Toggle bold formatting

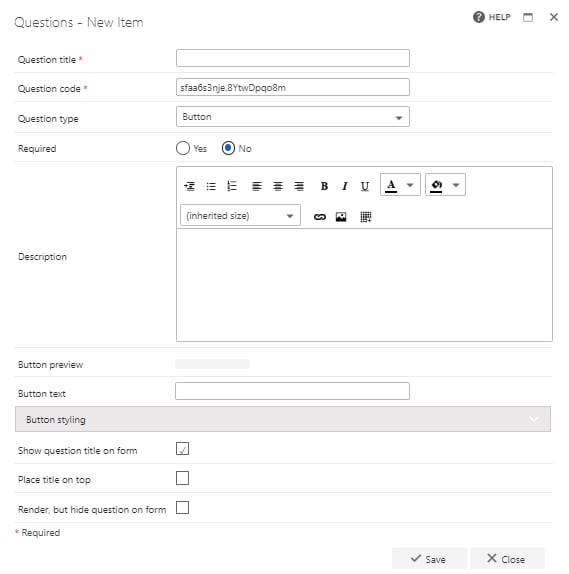324,186
